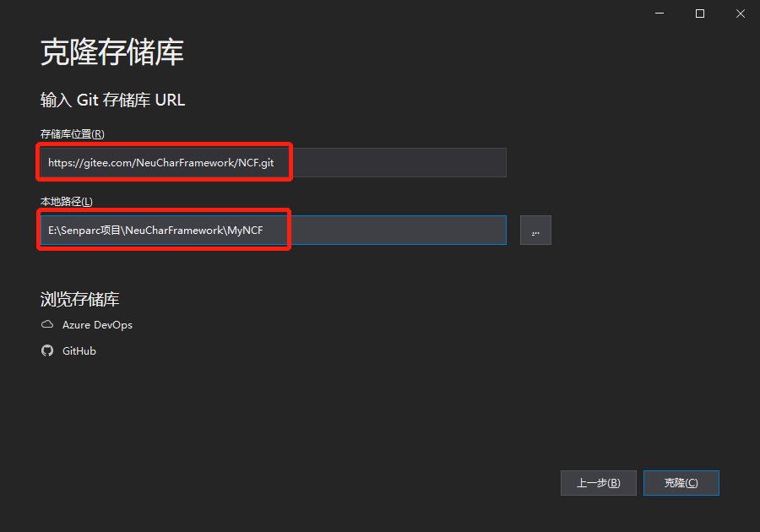The height and width of the screenshot is (532, 760).
Task: Click the gitee.com NCF.git URL text
Action: click(x=161, y=163)
